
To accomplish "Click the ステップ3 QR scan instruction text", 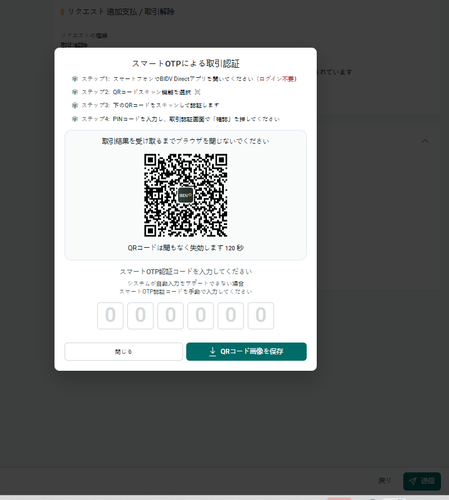I will pyautogui.click(x=150, y=105).
